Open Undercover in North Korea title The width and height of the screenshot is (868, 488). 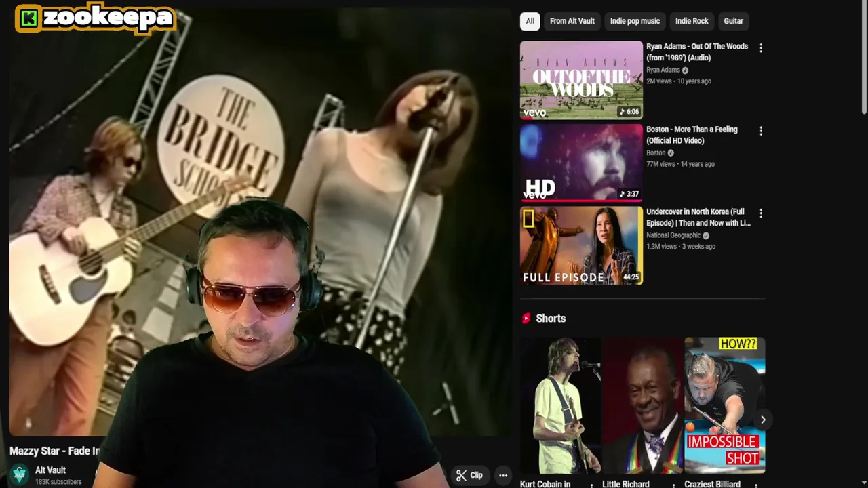click(x=698, y=218)
